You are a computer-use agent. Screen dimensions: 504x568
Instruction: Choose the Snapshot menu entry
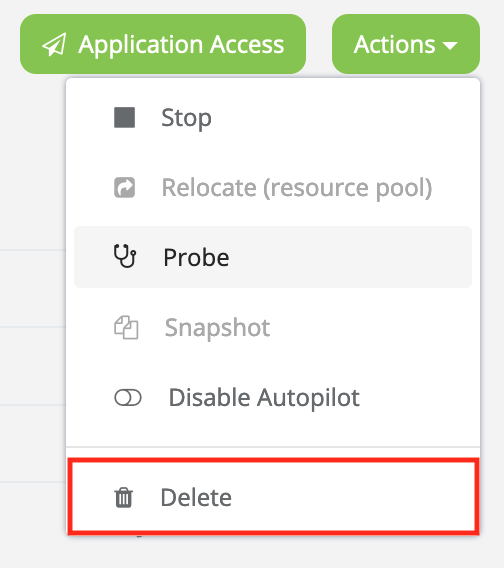(273, 327)
